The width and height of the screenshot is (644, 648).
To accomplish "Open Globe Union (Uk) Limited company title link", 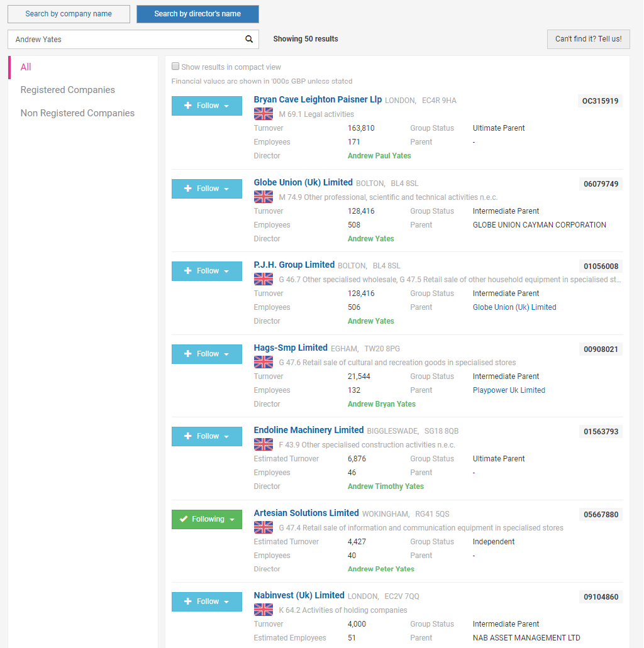I will coord(303,182).
